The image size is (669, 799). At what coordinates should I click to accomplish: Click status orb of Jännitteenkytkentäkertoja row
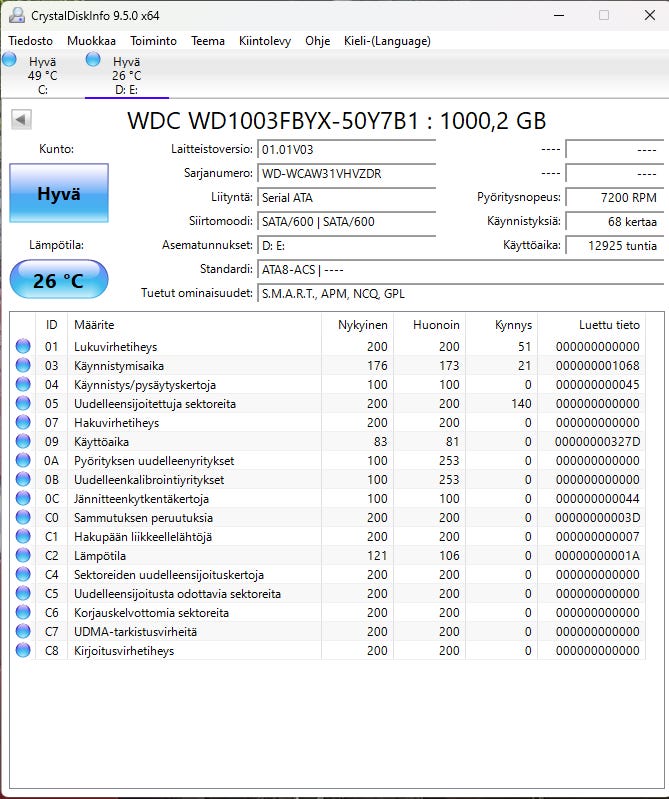click(23, 498)
